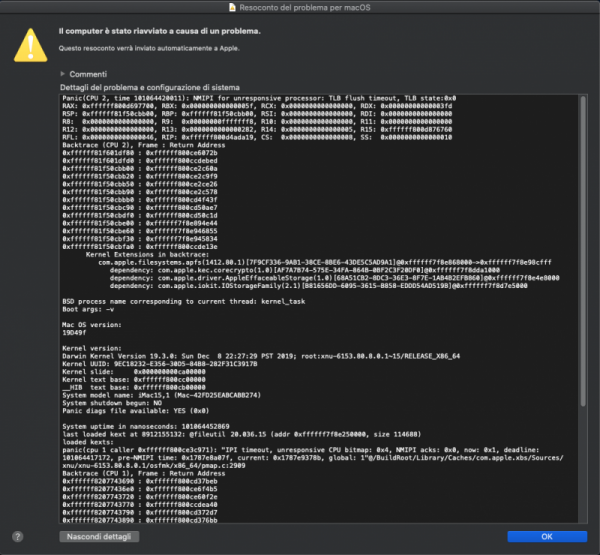Image resolution: width=600 pixels, height=555 pixels.
Task: Click the 'Kernel text base:' line
Action: coord(134,379)
